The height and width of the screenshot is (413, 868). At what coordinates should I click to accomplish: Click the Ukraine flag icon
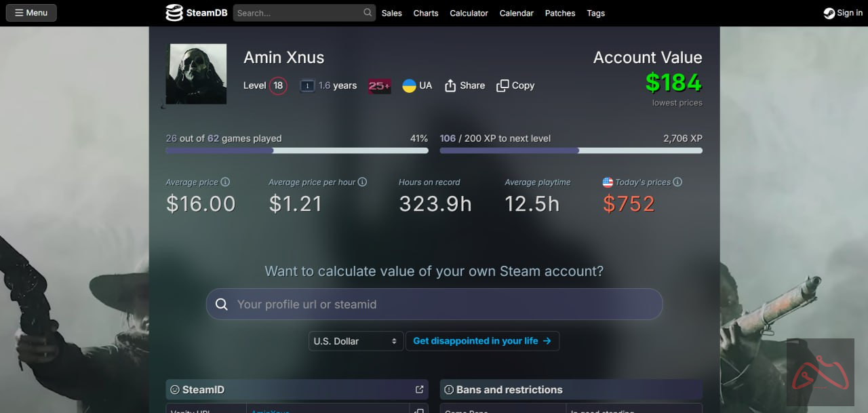tap(409, 85)
